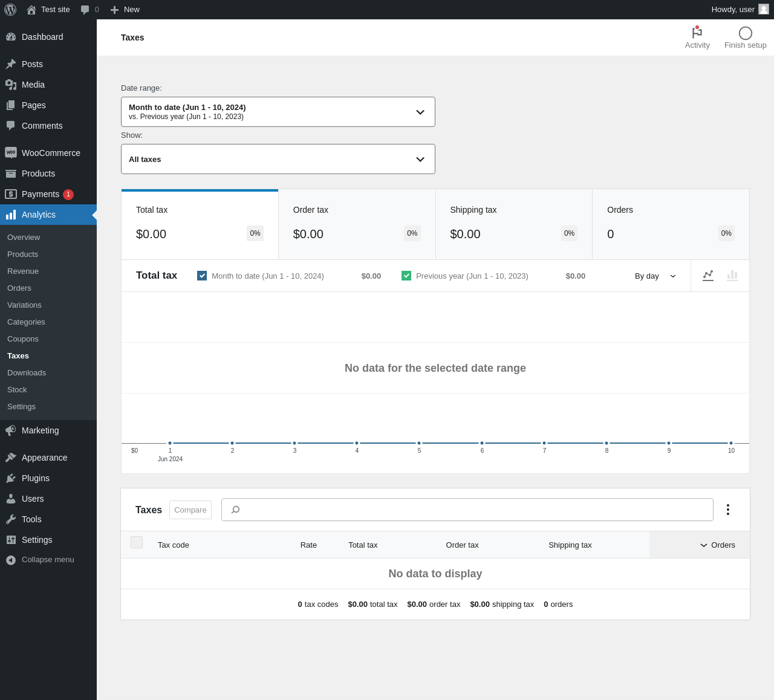Switch to bar chart view icon
The width and height of the screenshot is (774, 700).
point(732,276)
